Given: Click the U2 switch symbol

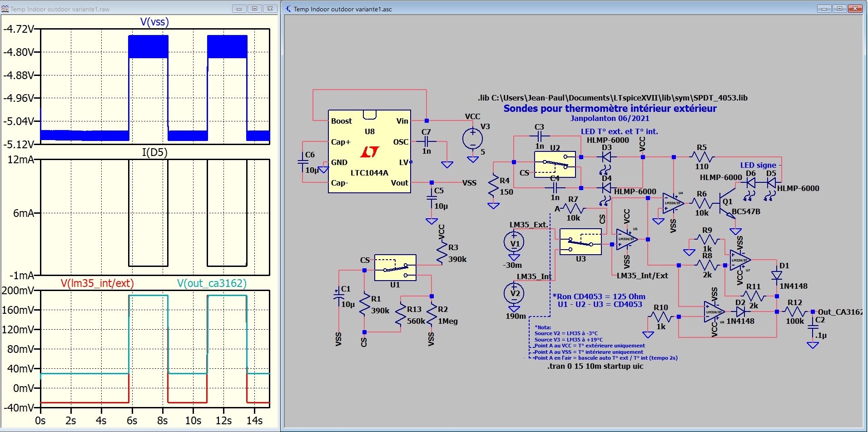Looking at the screenshot, I should click(x=555, y=164).
